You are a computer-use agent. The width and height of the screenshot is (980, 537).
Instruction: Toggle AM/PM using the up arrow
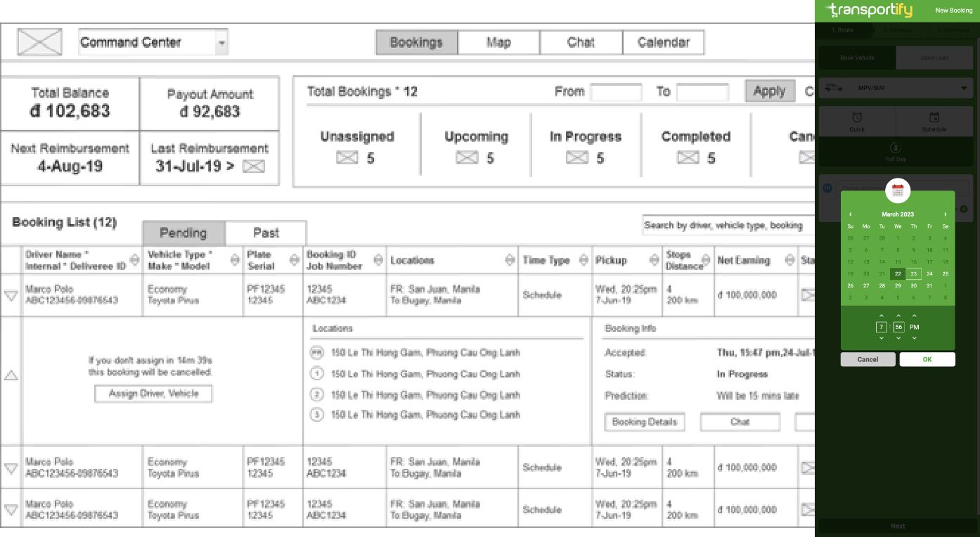click(914, 316)
